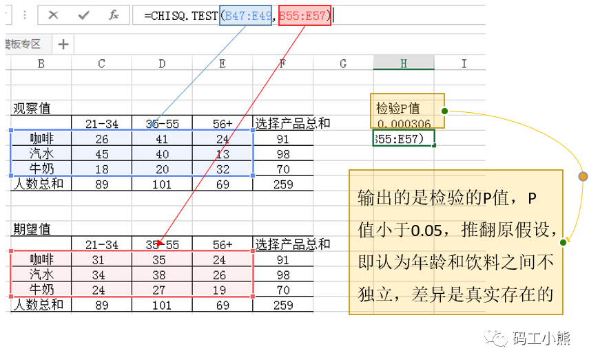
Task: Click observed 牛奶 value 18
Action: [x=101, y=169]
